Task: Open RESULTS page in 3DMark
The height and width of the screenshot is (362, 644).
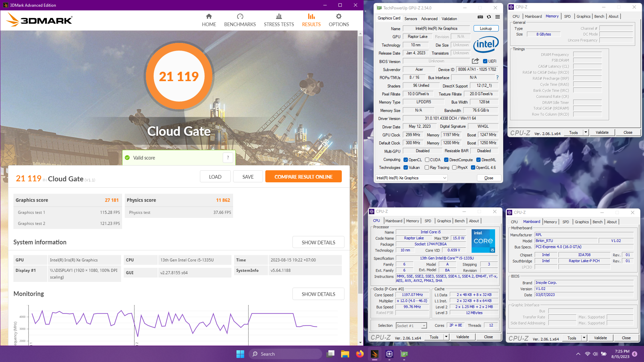Action: tap(311, 20)
